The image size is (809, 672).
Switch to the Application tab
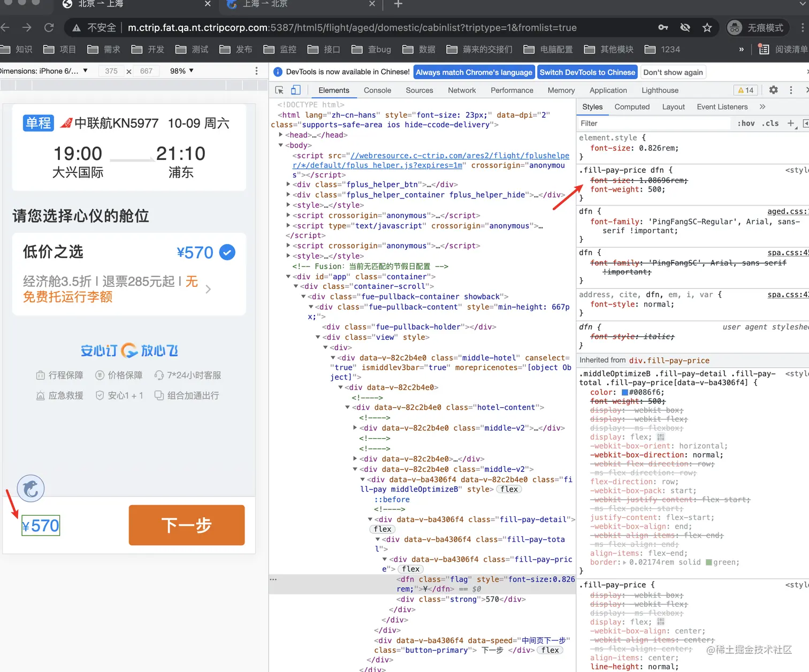[608, 90]
